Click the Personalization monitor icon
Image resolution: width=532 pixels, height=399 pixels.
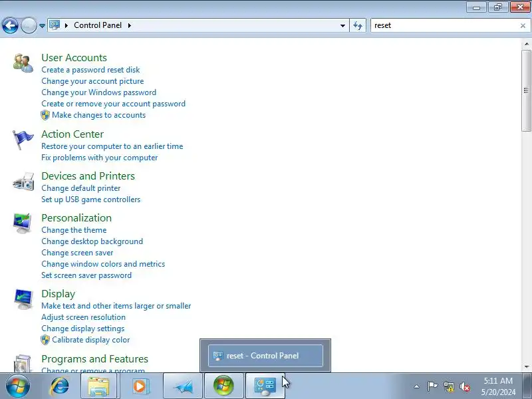(x=23, y=223)
